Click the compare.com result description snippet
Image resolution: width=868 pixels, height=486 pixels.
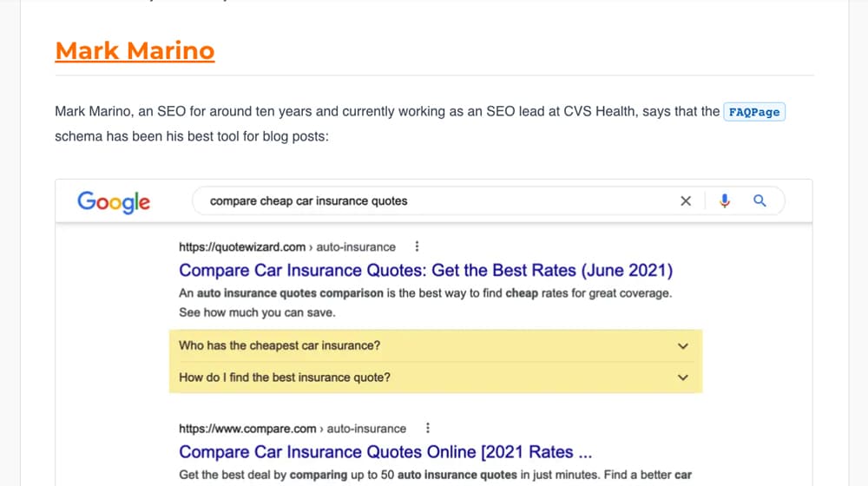(x=435, y=475)
